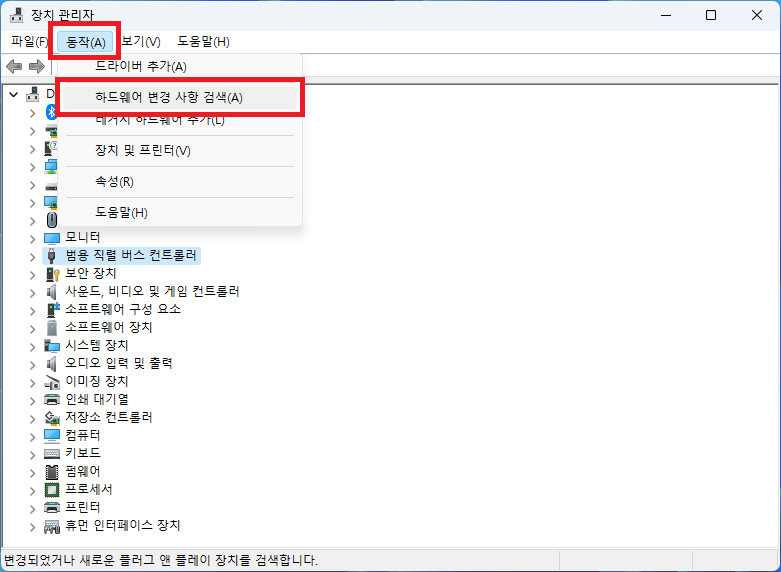Select the 범용 직렬 버스 컨트롤러 USB icon
This screenshot has height=572, width=781.
51,256
